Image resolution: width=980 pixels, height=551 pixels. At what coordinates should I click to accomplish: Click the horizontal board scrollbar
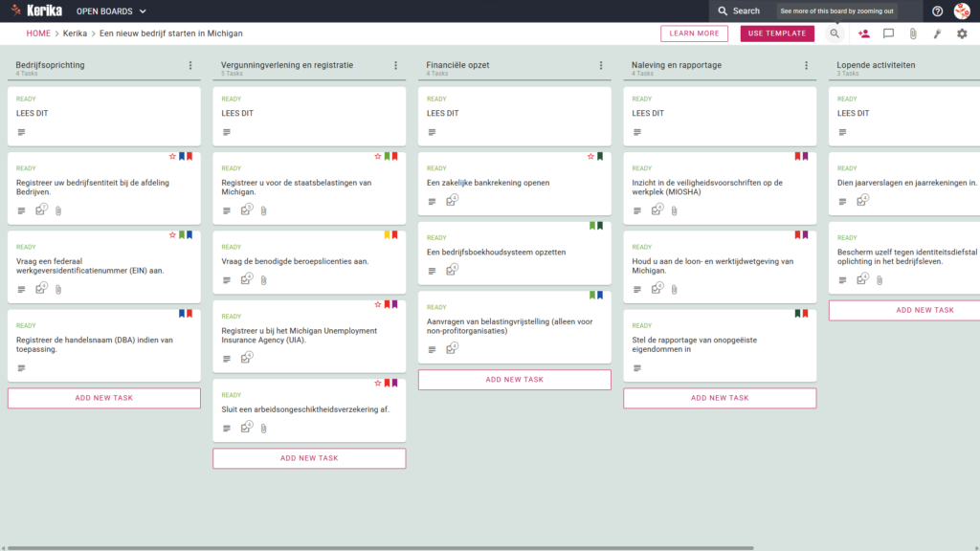[380, 548]
